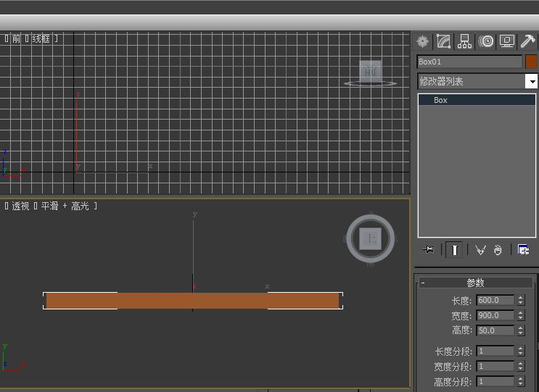Click the 宽度分段 value field
The height and width of the screenshot is (392, 539).
coord(495,366)
